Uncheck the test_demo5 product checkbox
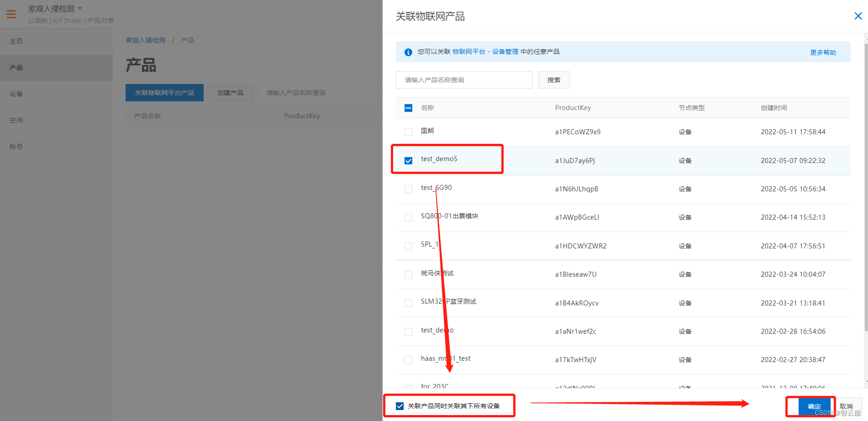 tap(408, 161)
